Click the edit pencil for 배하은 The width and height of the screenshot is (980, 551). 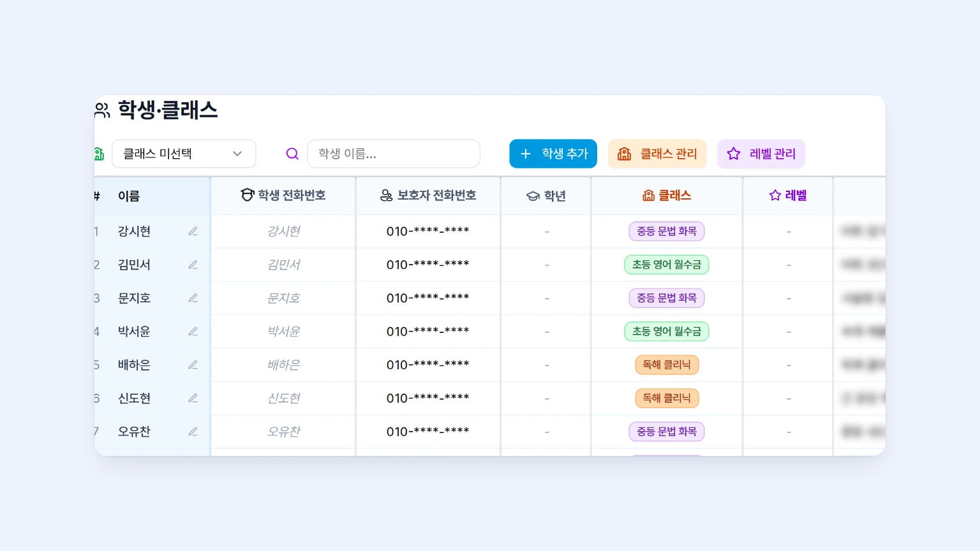click(x=193, y=365)
